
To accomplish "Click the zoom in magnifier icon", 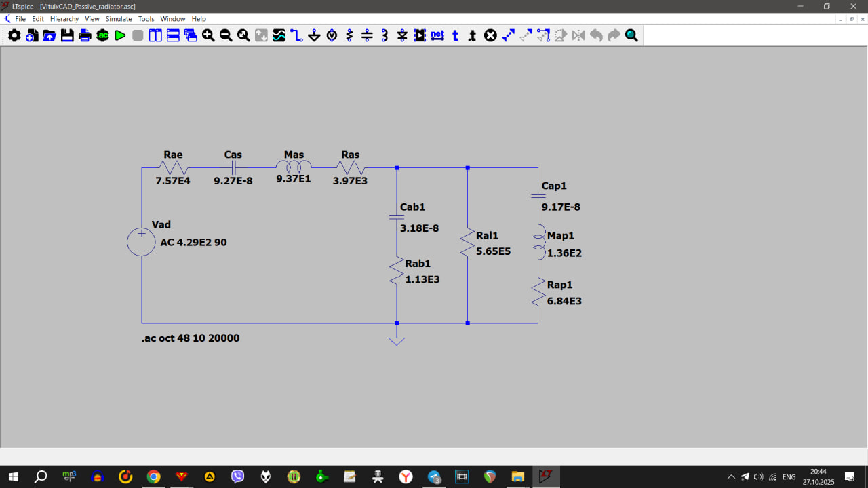I will pyautogui.click(x=208, y=35).
